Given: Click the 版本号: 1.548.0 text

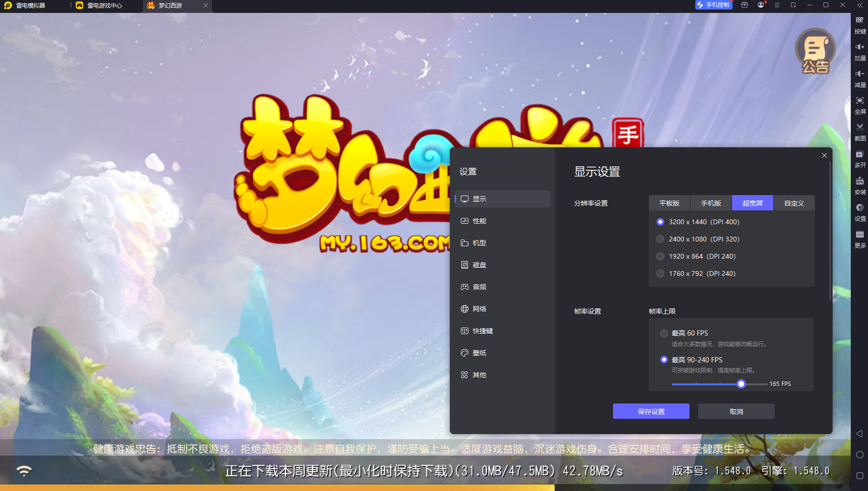Looking at the screenshot, I should [x=712, y=471].
